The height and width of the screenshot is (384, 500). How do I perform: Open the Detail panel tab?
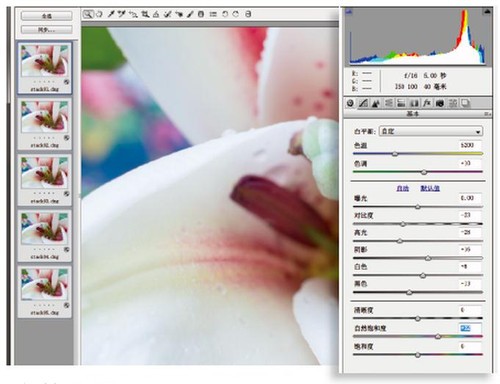[x=376, y=103]
